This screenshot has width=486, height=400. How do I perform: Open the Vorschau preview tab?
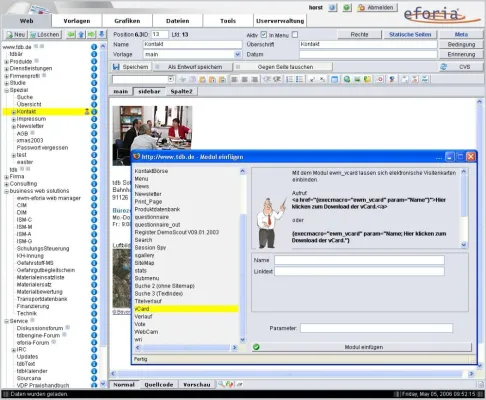(x=197, y=384)
